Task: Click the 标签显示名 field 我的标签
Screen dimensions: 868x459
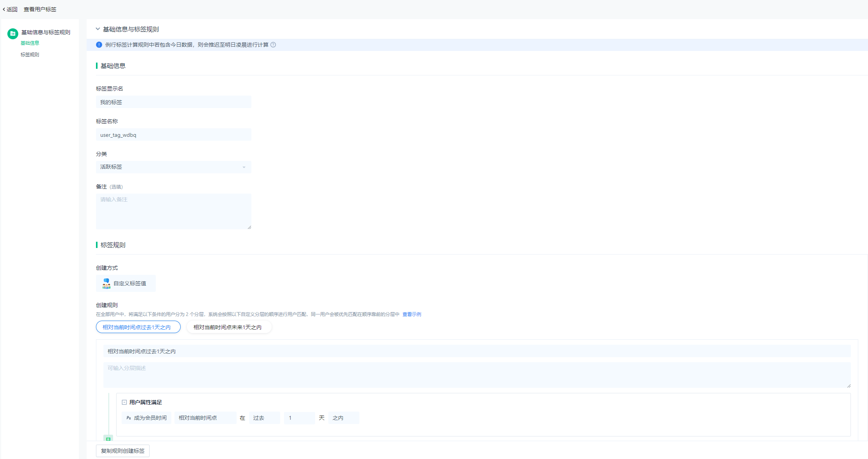Action: [174, 102]
